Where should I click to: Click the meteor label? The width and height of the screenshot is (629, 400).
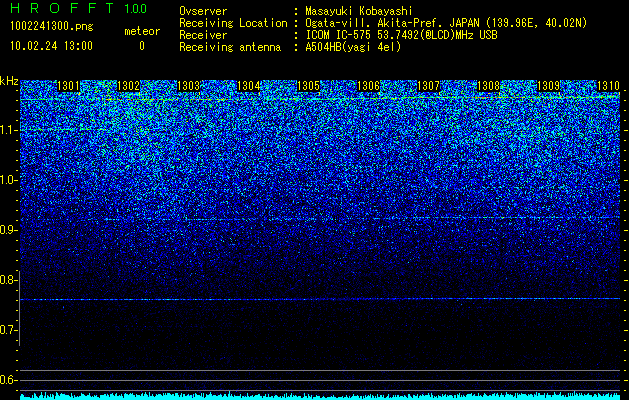[142, 31]
